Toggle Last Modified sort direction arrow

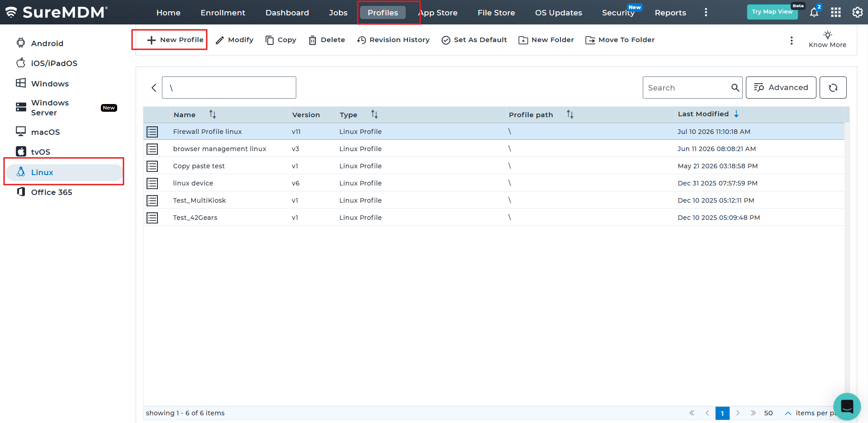(x=736, y=114)
